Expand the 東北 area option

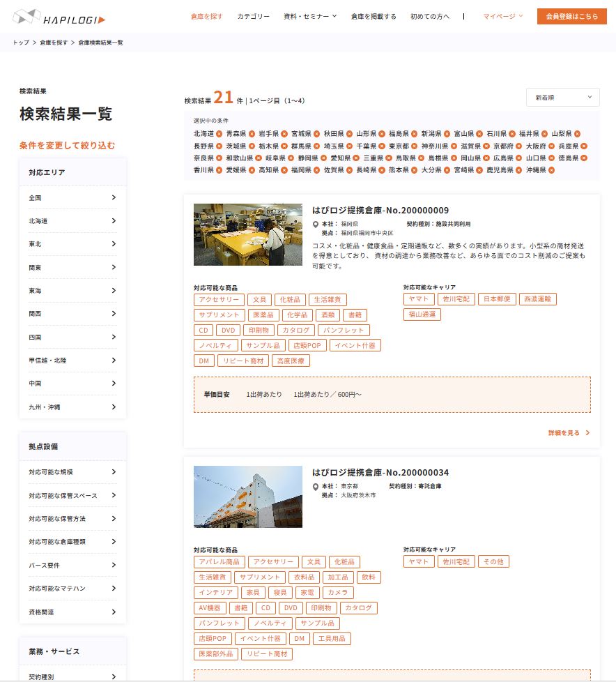tap(72, 244)
